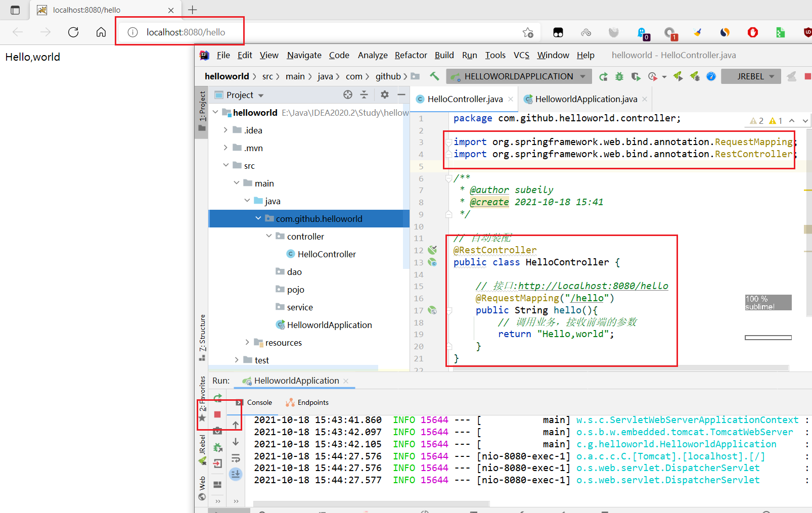Viewport: 812px width, 513px height.
Task: Click the green Debug bug icon
Action: coord(619,76)
